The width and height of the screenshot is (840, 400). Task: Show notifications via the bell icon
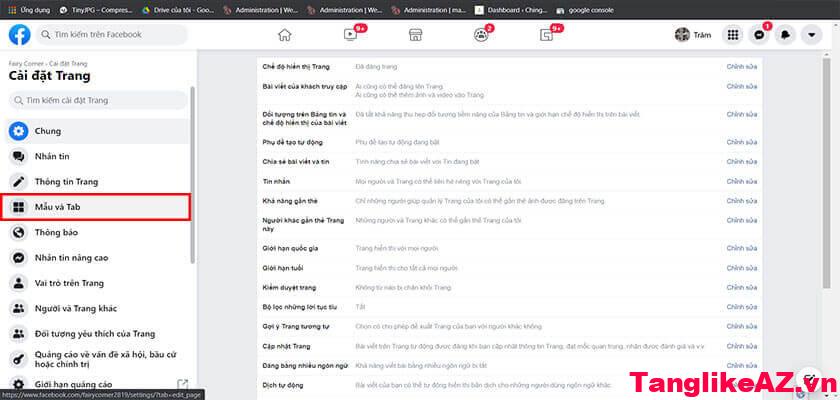[787, 34]
